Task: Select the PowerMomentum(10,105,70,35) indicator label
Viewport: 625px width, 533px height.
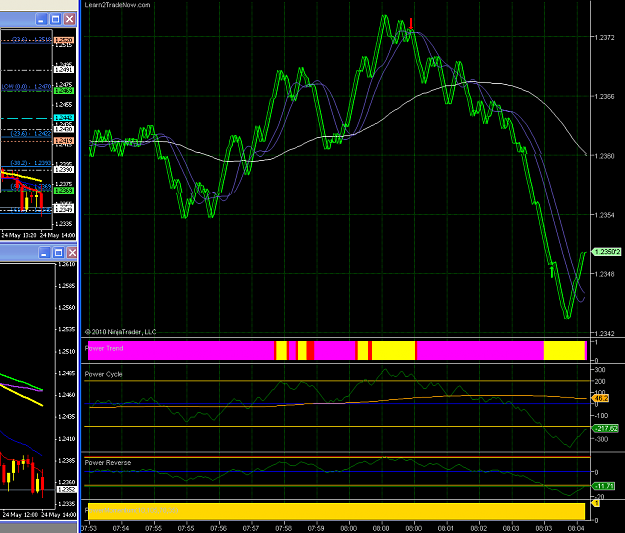Action: pos(132,510)
